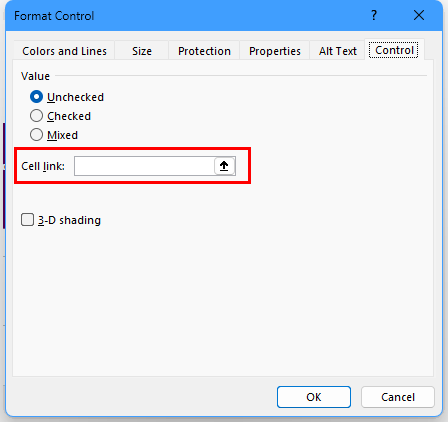
Task: Click the Cancel button
Action: [x=398, y=397]
